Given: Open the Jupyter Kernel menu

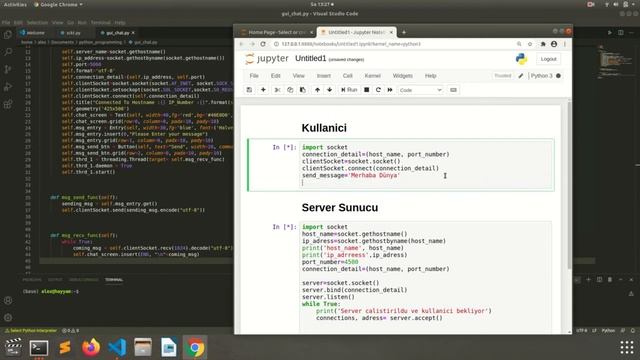Looking at the screenshot, I should click(372, 76).
